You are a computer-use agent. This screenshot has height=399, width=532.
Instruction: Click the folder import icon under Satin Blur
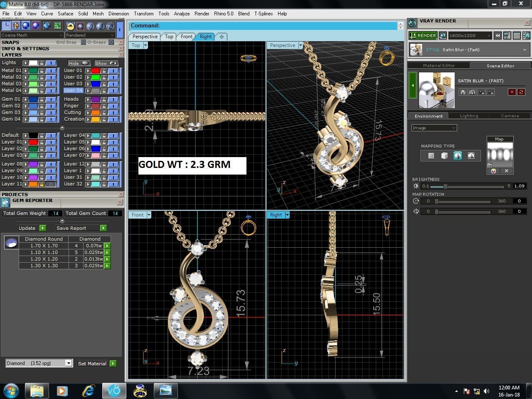[x=481, y=92]
